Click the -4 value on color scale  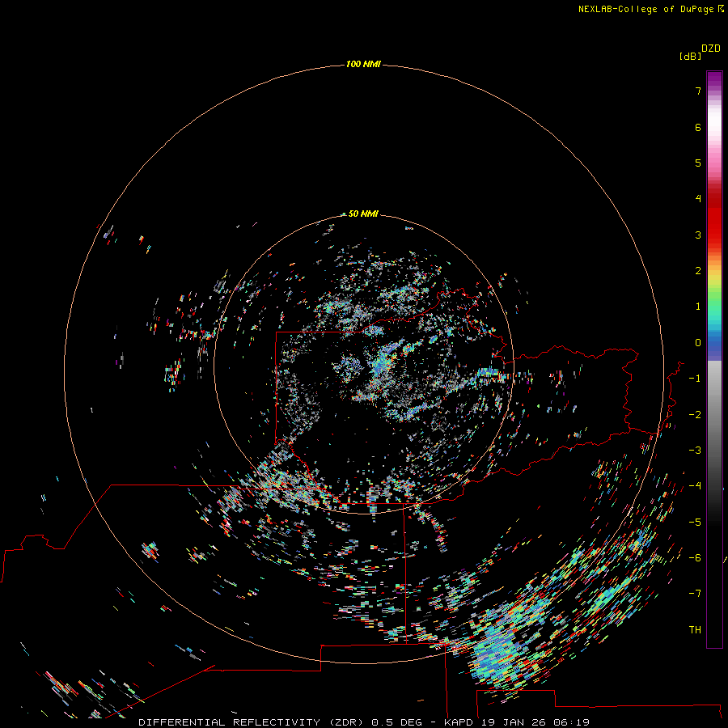click(x=695, y=486)
